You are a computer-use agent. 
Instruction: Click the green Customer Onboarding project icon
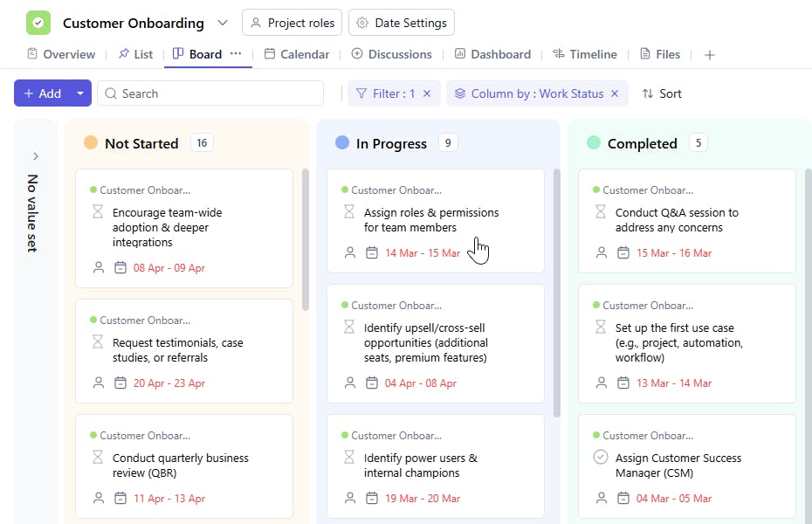coord(38,23)
